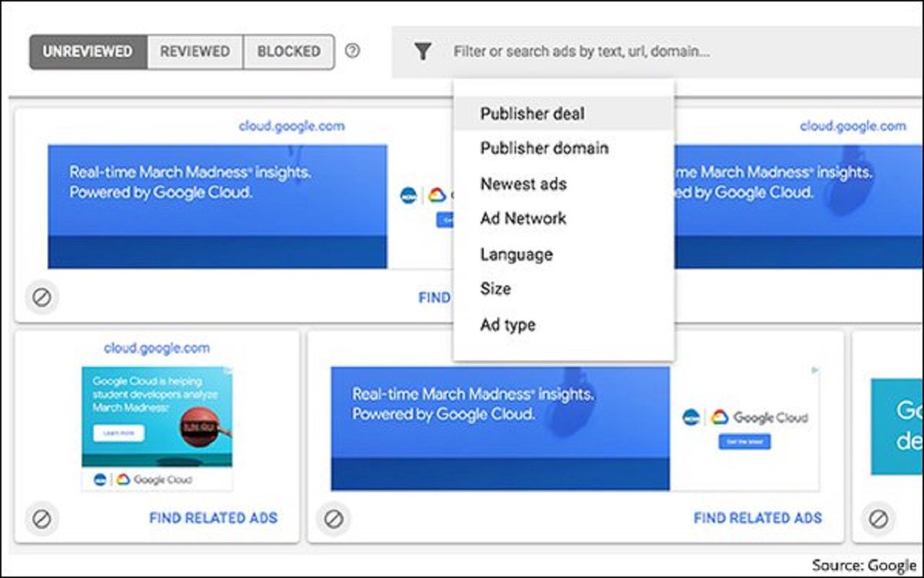The width and height of the screenshot is (924, 578).
Task: Open the BLOCKED ads tab
Action: 288,51
